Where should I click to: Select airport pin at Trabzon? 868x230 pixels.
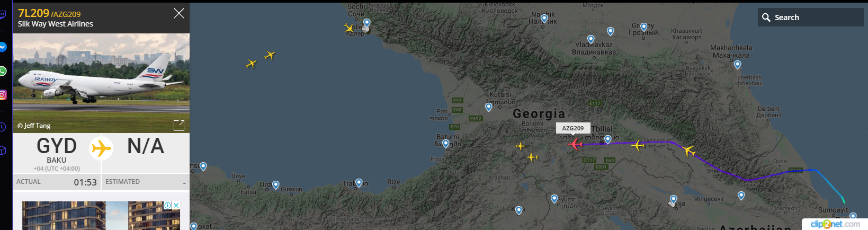(x=359, y=183)
